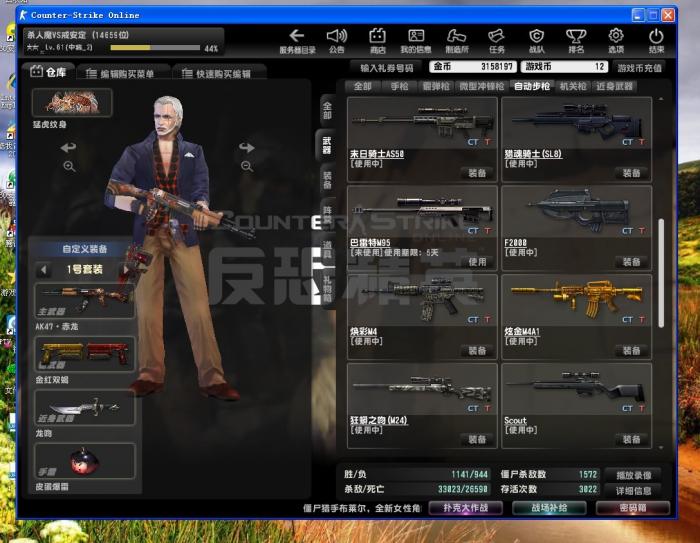
Task: Select the vertical Items side tab
Action: [x=327, y=250]
